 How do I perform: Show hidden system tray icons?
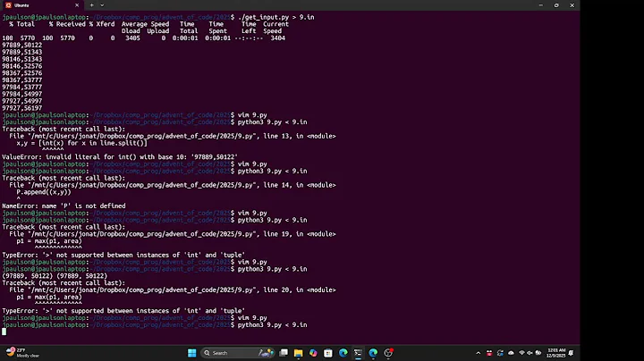click(x=478, y=353)
